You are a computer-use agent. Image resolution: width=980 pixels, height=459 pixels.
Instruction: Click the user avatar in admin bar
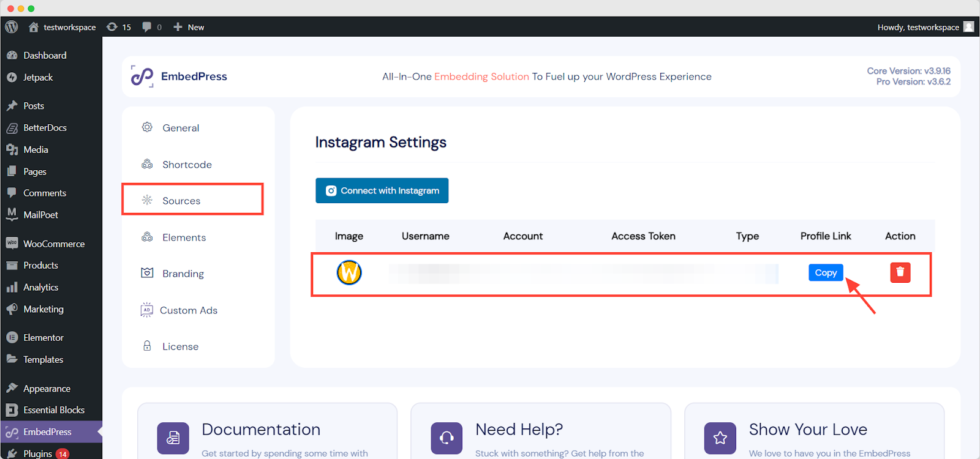coord(968,27)
